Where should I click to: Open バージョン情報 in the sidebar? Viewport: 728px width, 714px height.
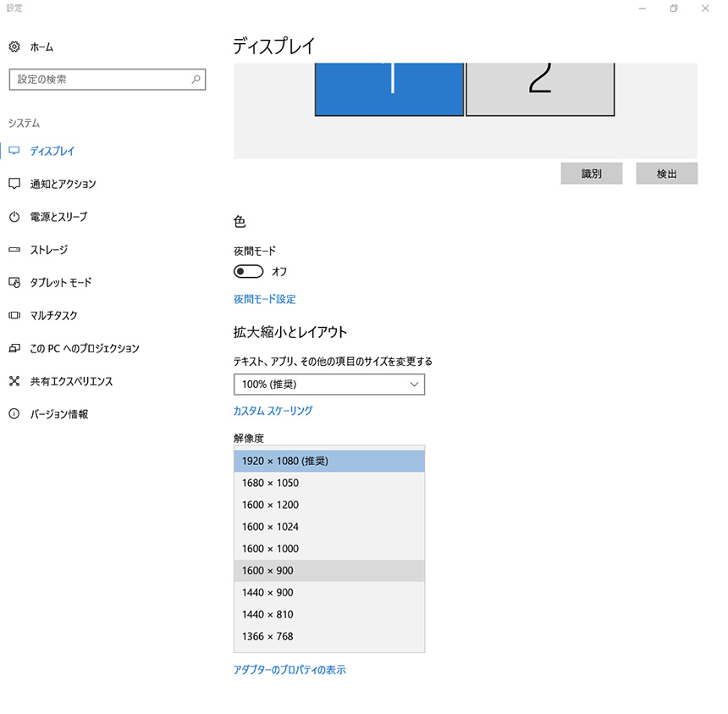pos(59,414)
